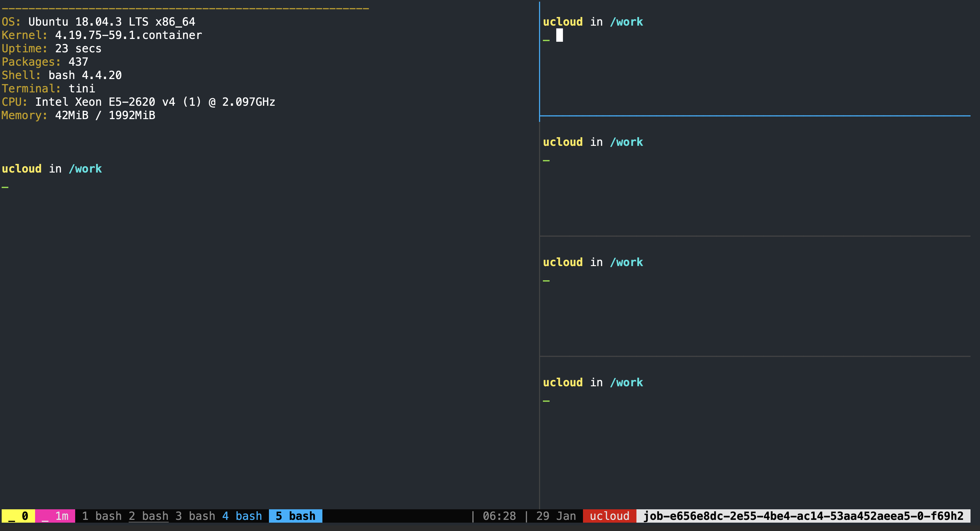The image size is (980, 531).
Task: Click the pink 1m uptime indicator
Action: [x=55, y=516]
